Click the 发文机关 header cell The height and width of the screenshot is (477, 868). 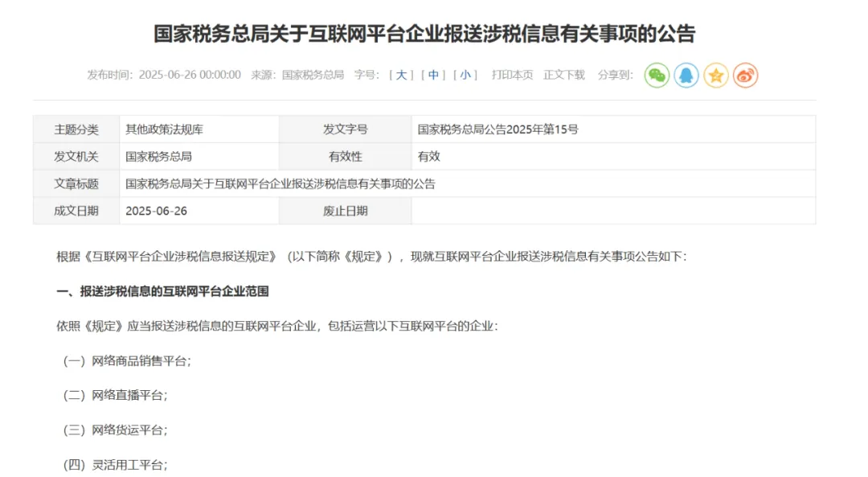tap(76, 157)
